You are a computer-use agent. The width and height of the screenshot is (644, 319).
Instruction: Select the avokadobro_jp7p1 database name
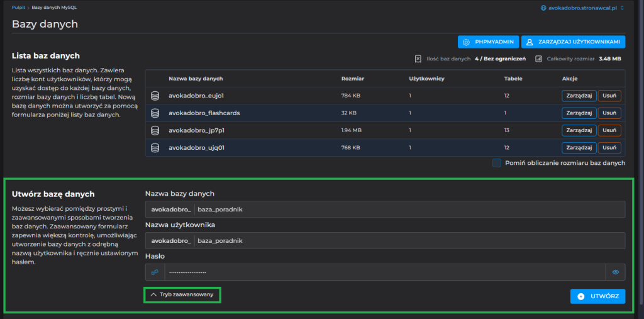(x=196, y=130)
